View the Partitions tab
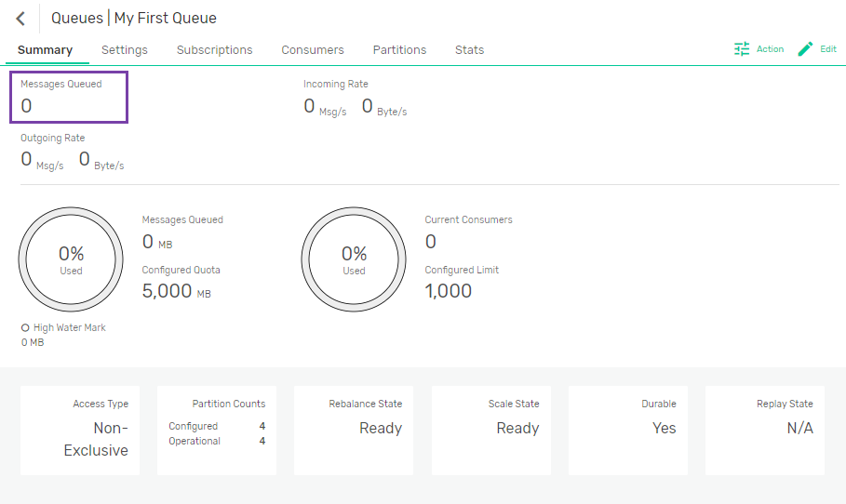The image size is (846, 504). (x=399, y=50)
